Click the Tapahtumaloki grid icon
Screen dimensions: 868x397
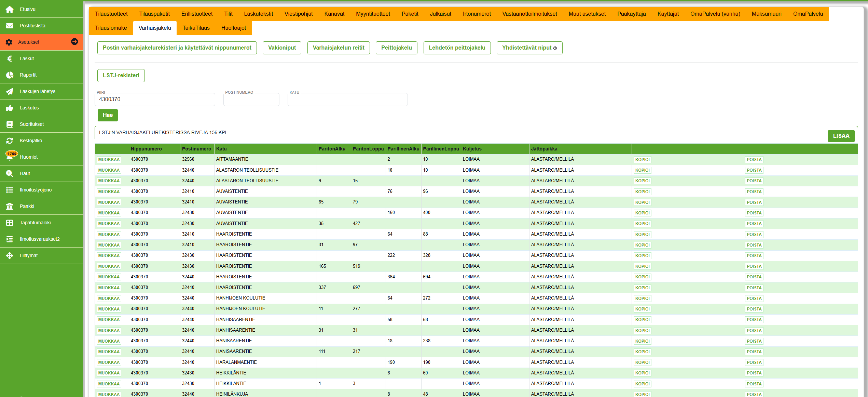click(10, 223)
